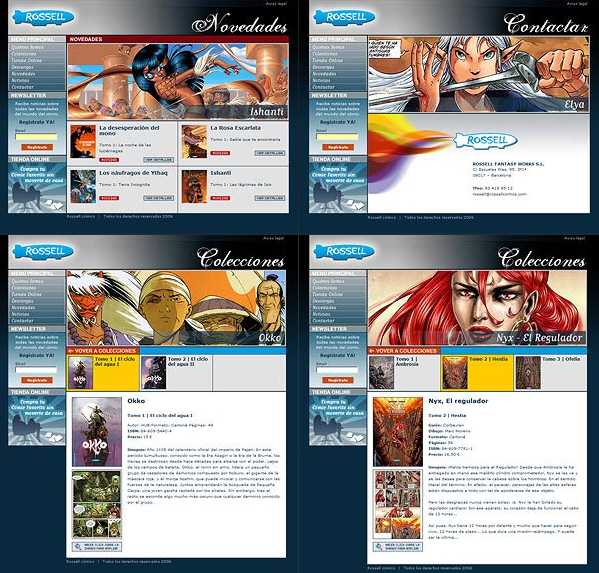Screen dimensions: 599x573
Task: Click Ver Detalles for La desesperación del mono
Action: click(159, 160)
